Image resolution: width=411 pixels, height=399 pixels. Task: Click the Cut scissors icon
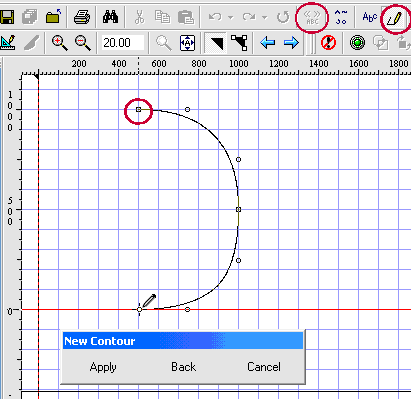point(139,17)
